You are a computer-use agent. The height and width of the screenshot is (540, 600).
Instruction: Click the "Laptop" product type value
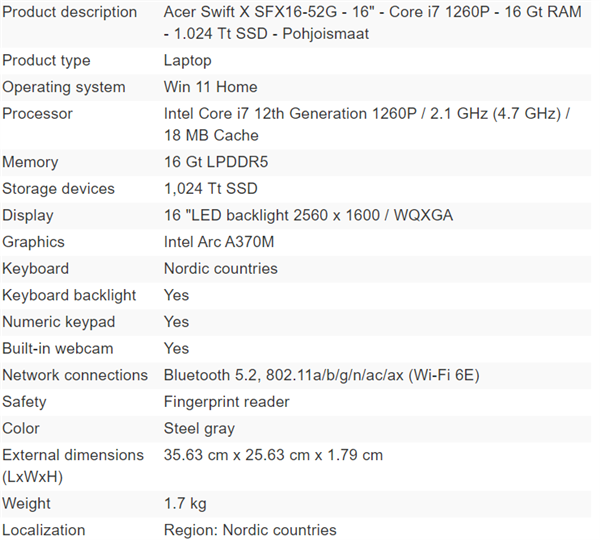(x=188, y=61)
